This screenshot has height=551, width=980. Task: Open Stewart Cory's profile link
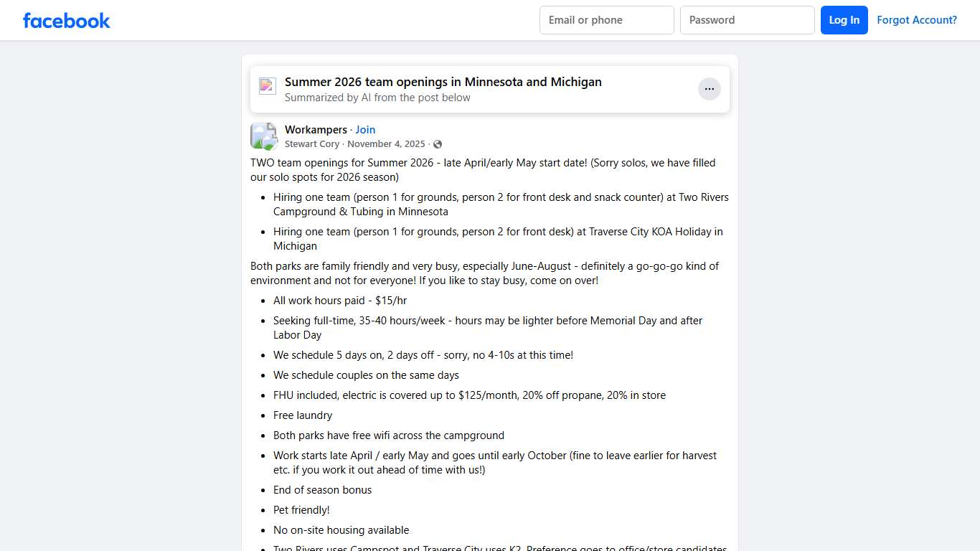(312, 144)
